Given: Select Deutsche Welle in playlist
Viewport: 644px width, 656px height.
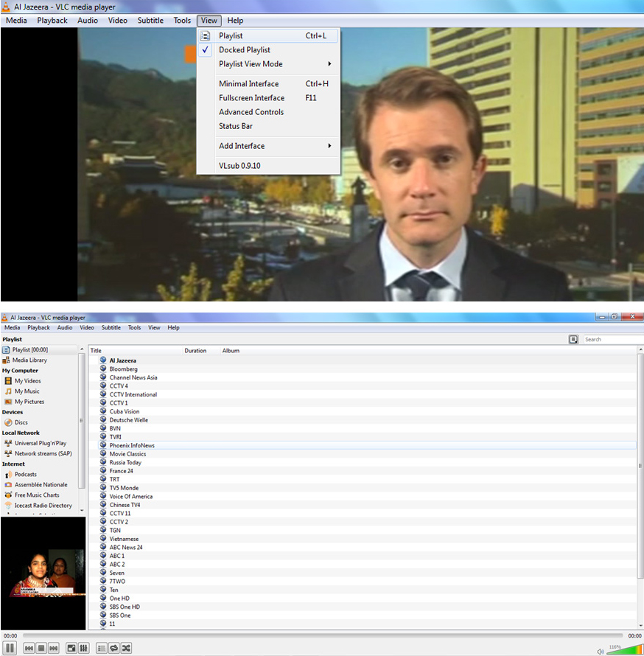Looking at the screenshot, I should pyautogui.click(x=129, y=420).
